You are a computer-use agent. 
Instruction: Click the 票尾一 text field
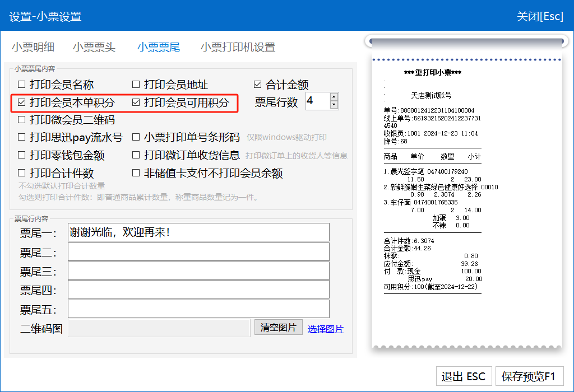(198, 232)
